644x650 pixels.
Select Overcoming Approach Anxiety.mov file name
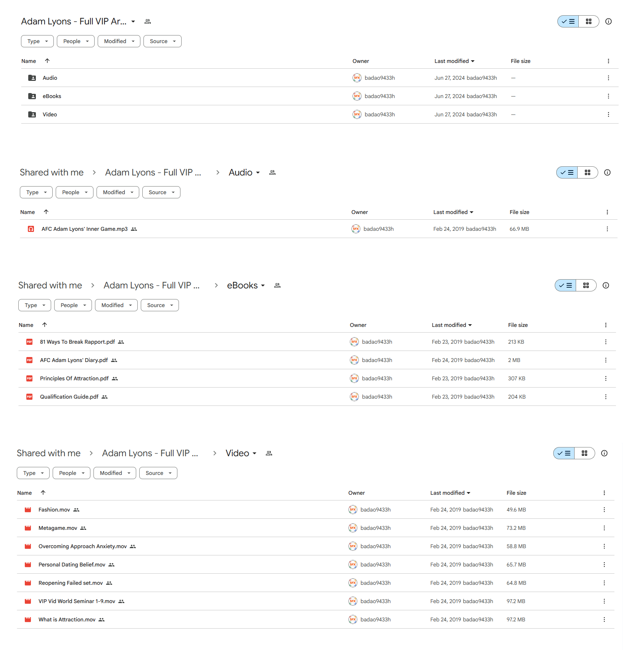[83, 546]
